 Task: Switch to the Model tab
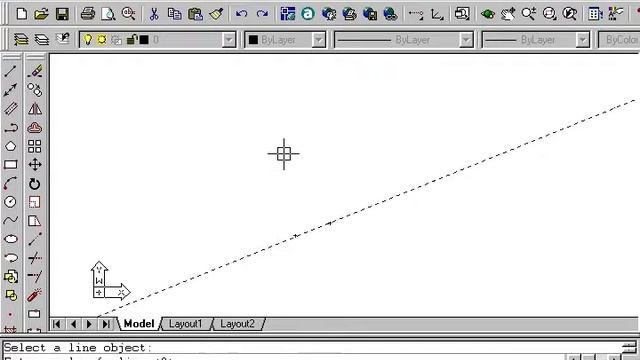pos(139,324)
